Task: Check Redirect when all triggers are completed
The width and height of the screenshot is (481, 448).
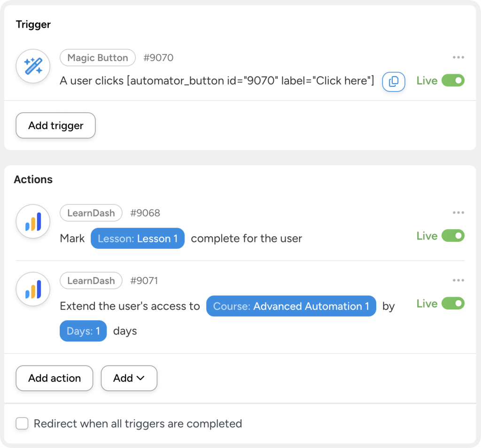Action: point(22,423)
